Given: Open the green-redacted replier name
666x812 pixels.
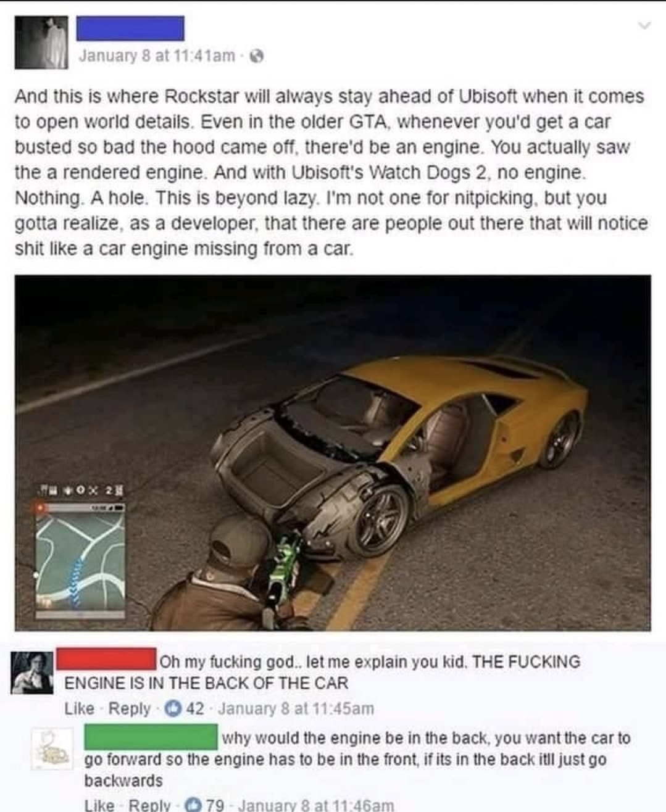Looking at the screenshot, I should [151, 737].
